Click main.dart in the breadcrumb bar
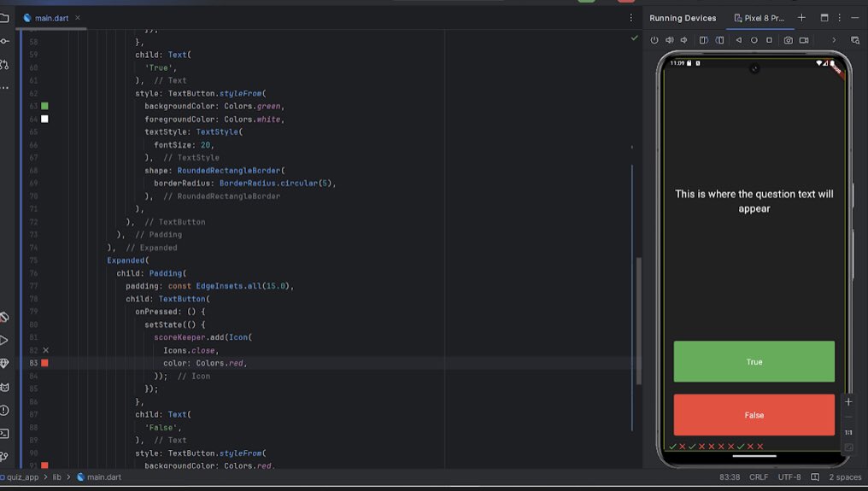Image resolution: width=868 pixels, height=491 pixels. click(x=99, y=477)
